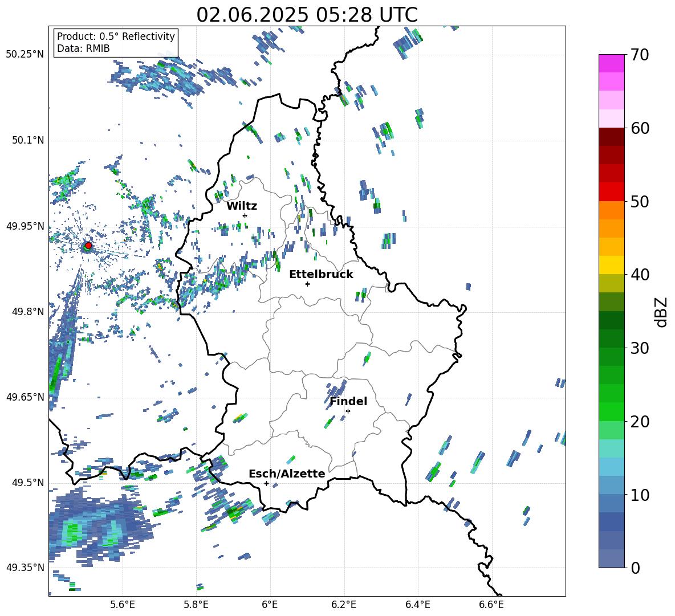The image size is (675, 616).
Task: Click the 'Data: RMIB' legend line
Action: [x=83, y=48]
